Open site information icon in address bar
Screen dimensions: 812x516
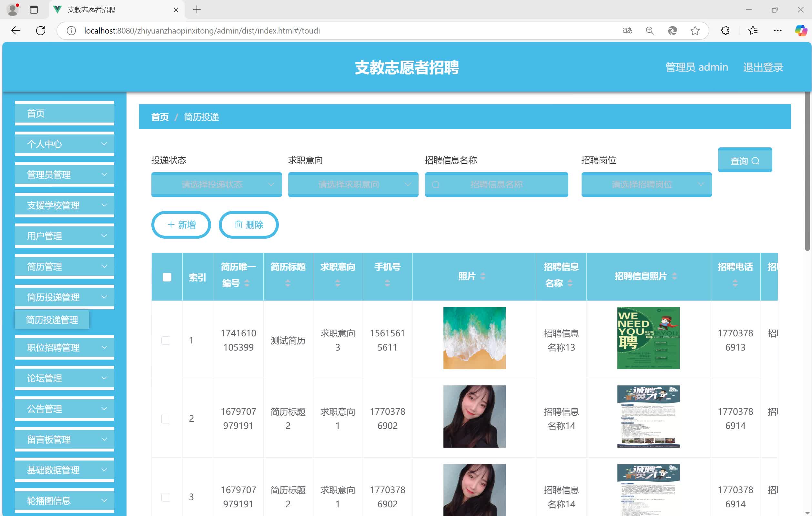pos(71,31)
